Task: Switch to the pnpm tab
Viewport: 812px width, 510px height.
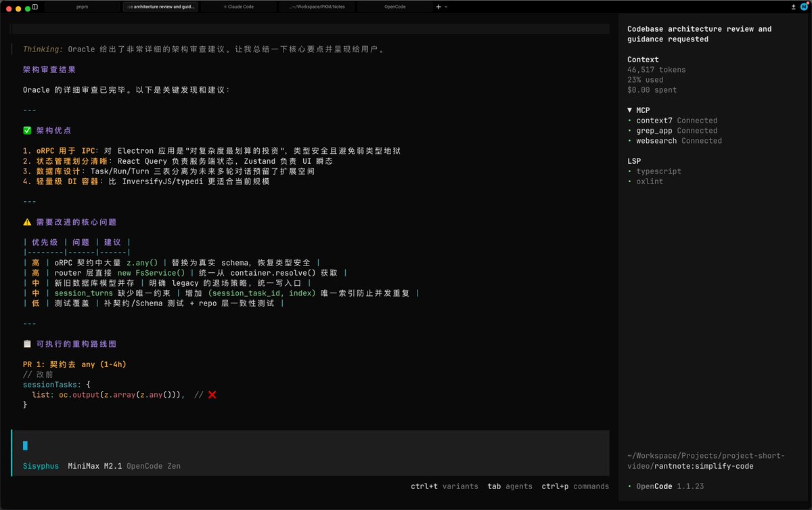Action: point(82,7)
